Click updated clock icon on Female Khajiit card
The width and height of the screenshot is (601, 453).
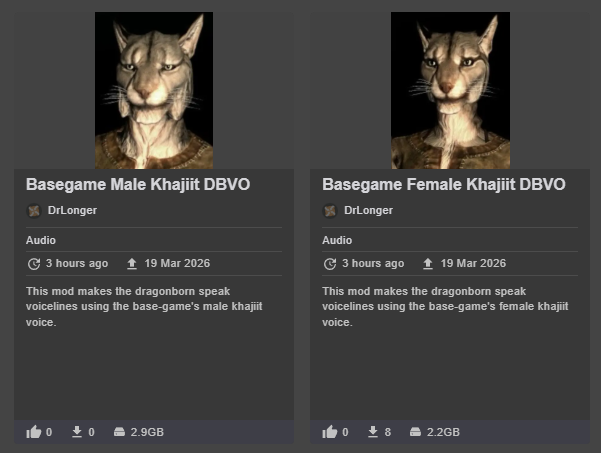330,264
